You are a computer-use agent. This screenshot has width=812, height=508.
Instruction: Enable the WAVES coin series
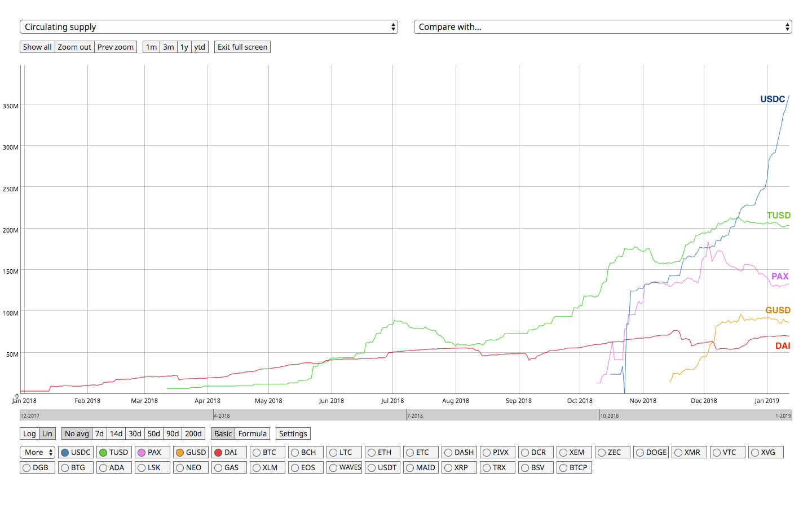[x=344, y=468]
